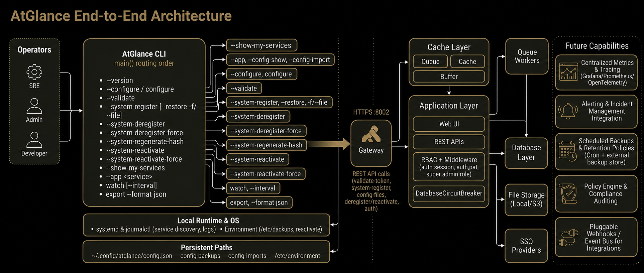Select the "--app, --config-show, --config-import" box
Image resolution: width=644 pixels, height=273 pixels.
click(280, 59)
